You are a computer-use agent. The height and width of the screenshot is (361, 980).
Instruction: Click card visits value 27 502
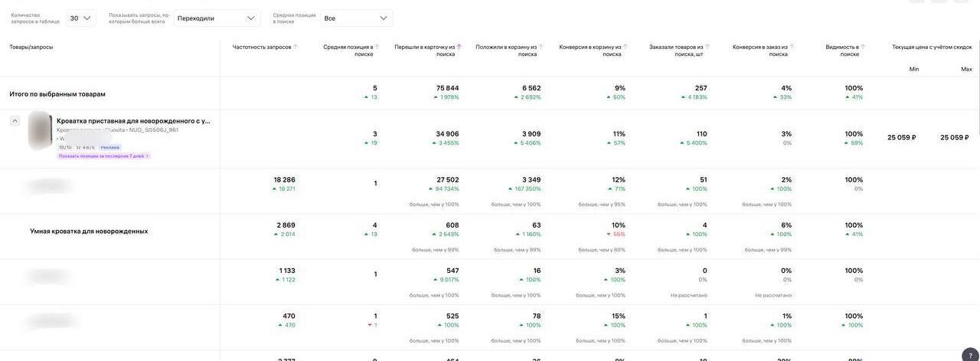[x=448, y=180]
